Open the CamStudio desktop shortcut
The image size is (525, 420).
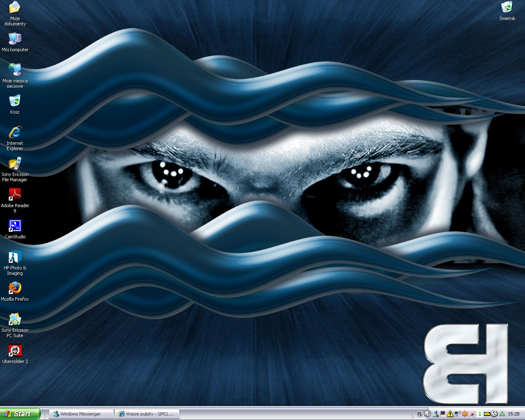[x=15, y=226]
